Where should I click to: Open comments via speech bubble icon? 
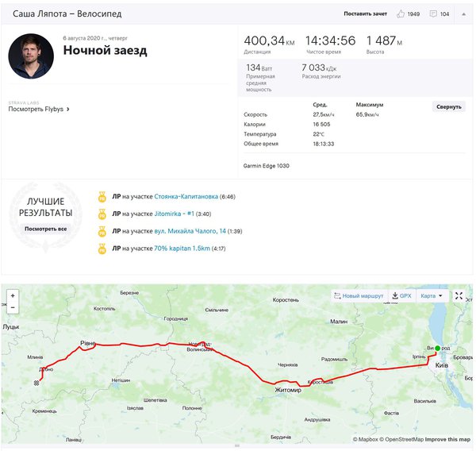click(x=433, y=14)
